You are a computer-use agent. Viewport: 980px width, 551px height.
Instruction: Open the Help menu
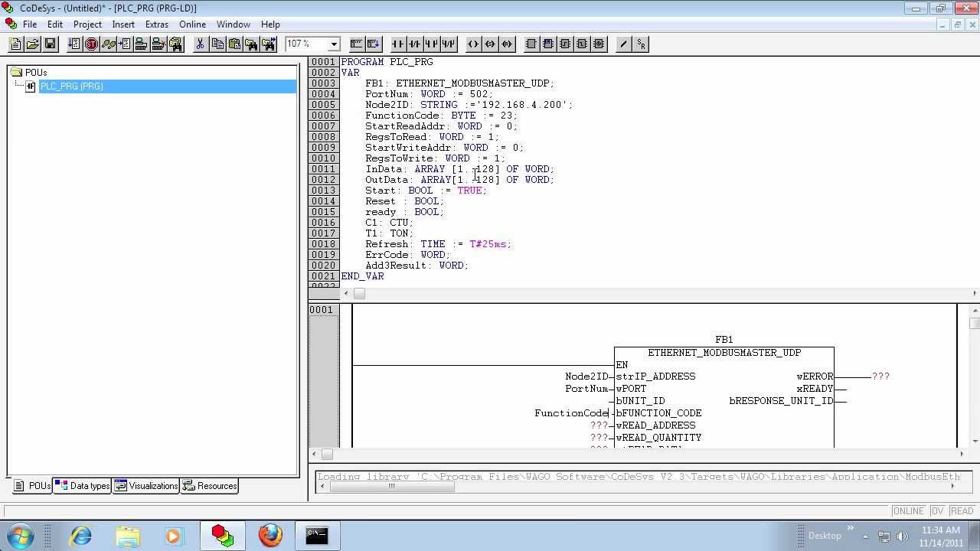(270, 24)
